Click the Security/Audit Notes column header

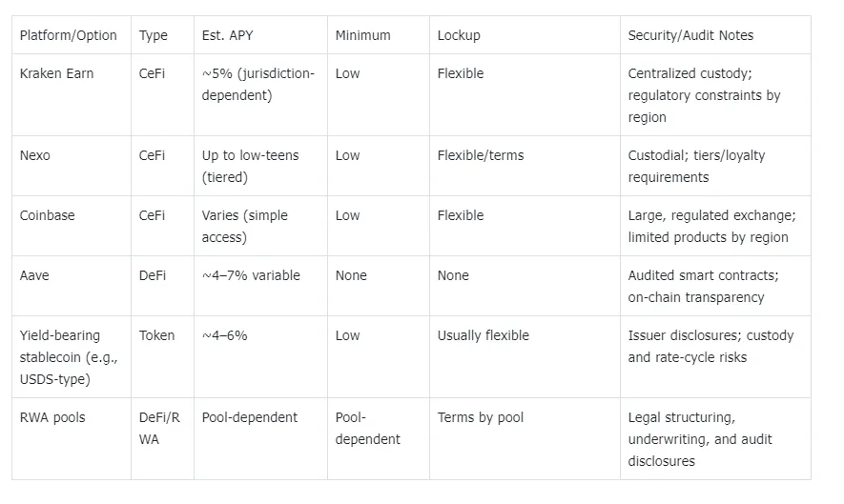(690, 35)
